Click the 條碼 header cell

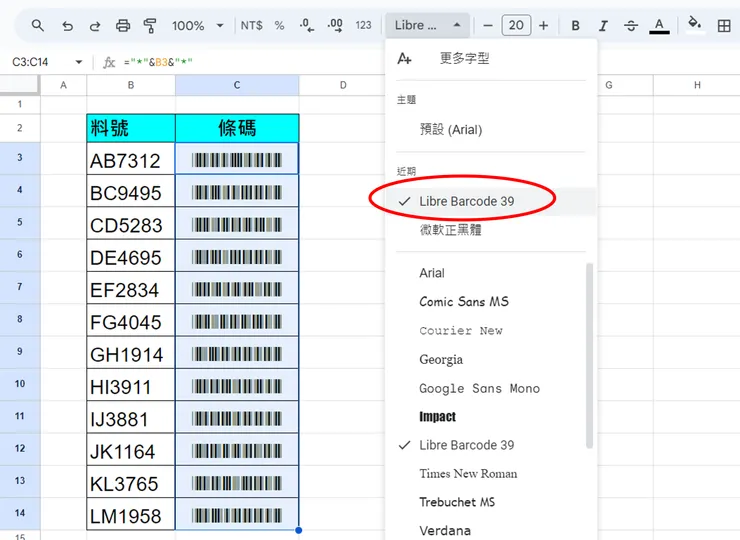tap(237, 128)
